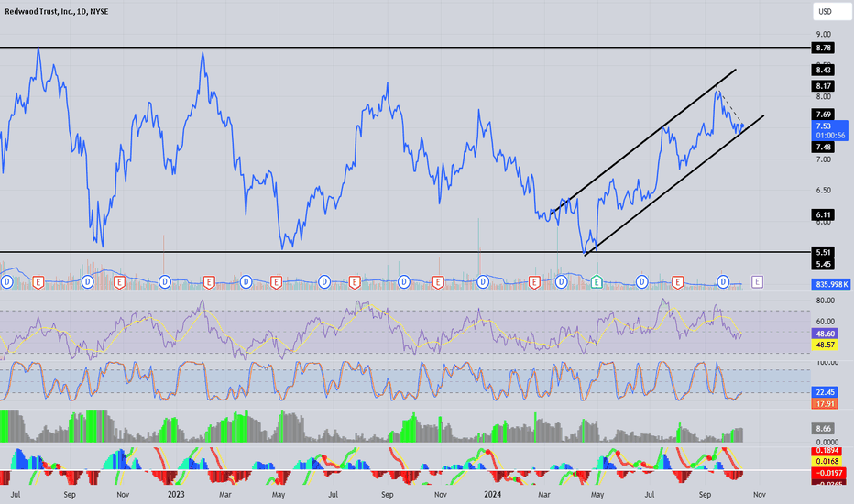This screenshot has height=504, width=854.
Task: Click the blue 22.45 stochastic value label
Action: point(825,392)
